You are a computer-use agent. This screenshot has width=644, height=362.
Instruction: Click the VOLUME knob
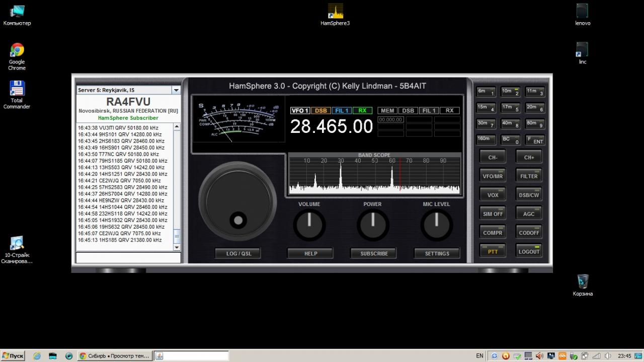[309, 225]
